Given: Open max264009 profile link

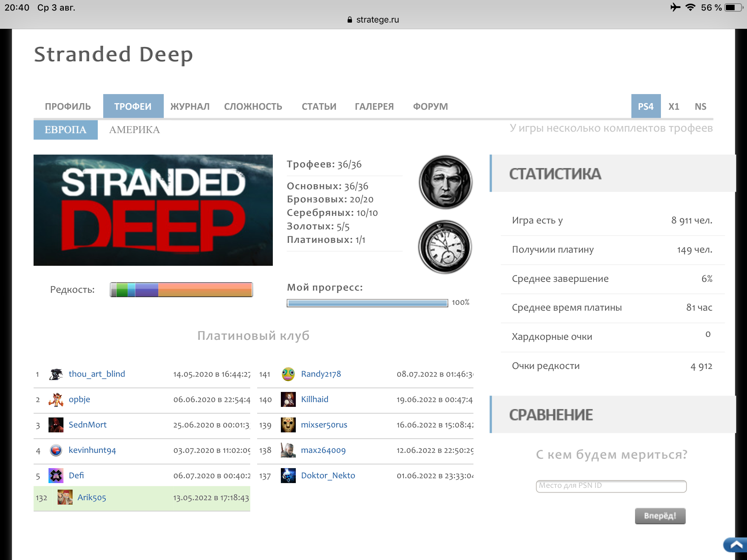Looking at the screenshot, I should point(324,450).
